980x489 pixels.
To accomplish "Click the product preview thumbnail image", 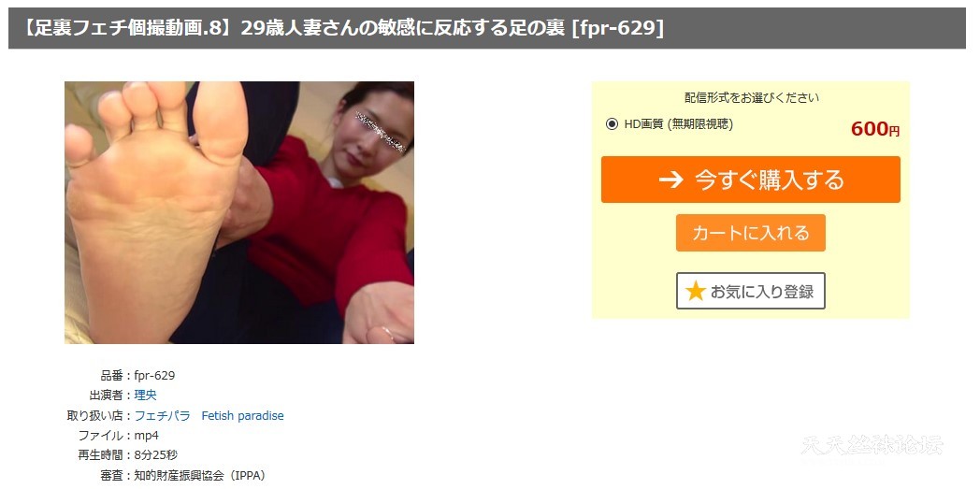I will [x=239, y=212].
